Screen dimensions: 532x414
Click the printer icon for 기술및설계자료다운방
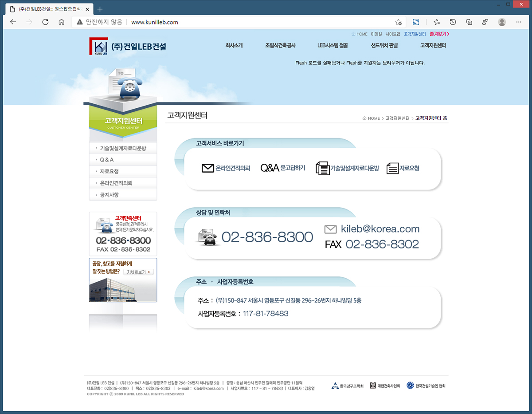click(322, 168)
